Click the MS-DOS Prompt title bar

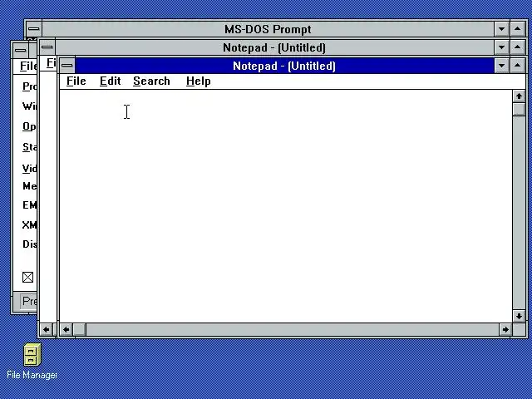pos(268,29)
